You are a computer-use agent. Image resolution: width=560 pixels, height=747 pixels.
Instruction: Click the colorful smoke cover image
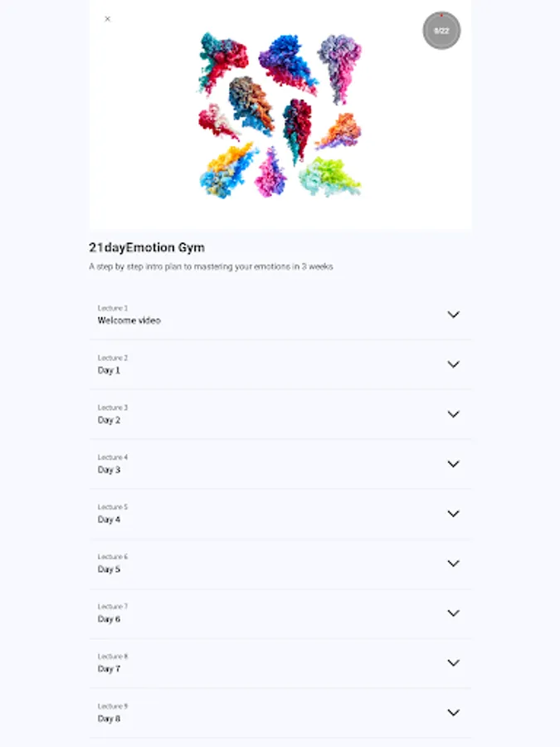(280, 115)
